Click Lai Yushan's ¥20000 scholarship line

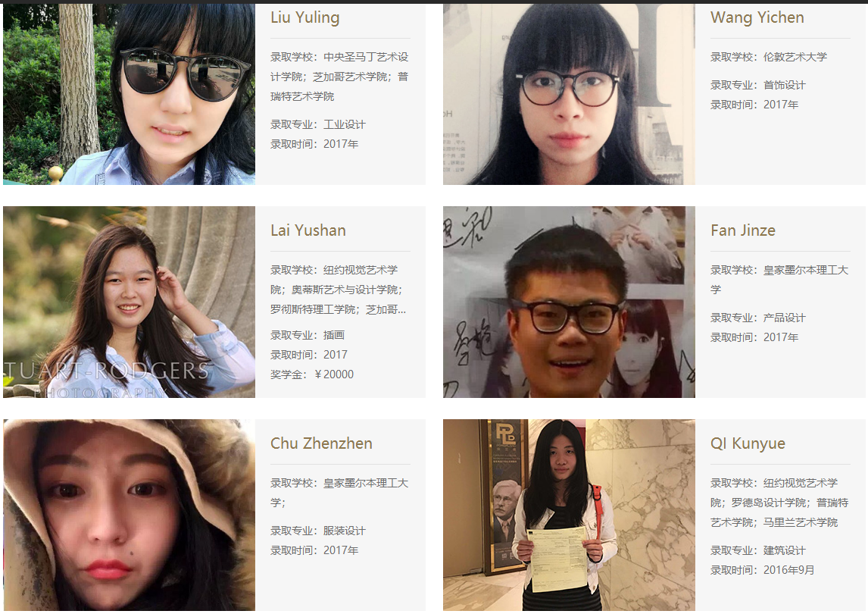click(312, 374)
